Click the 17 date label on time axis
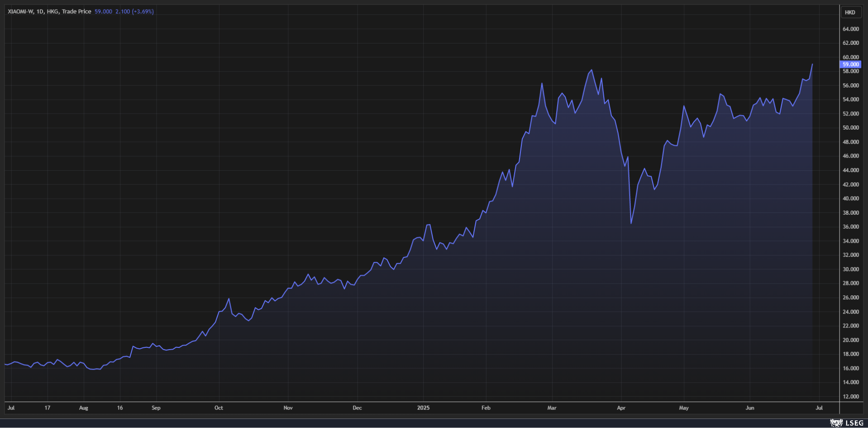 [48, 408]
